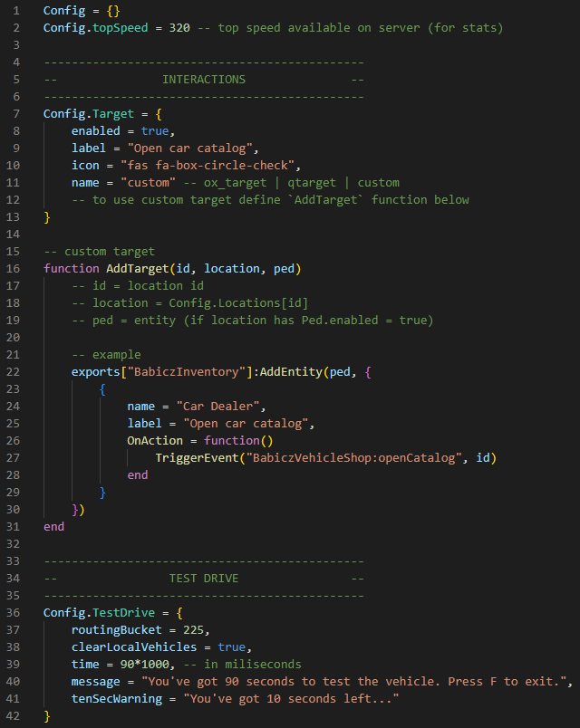This screenshot has height=728, width=580.
Task: Click the 90*1000 expression on line 39
Action: click(x=144, y=664)
